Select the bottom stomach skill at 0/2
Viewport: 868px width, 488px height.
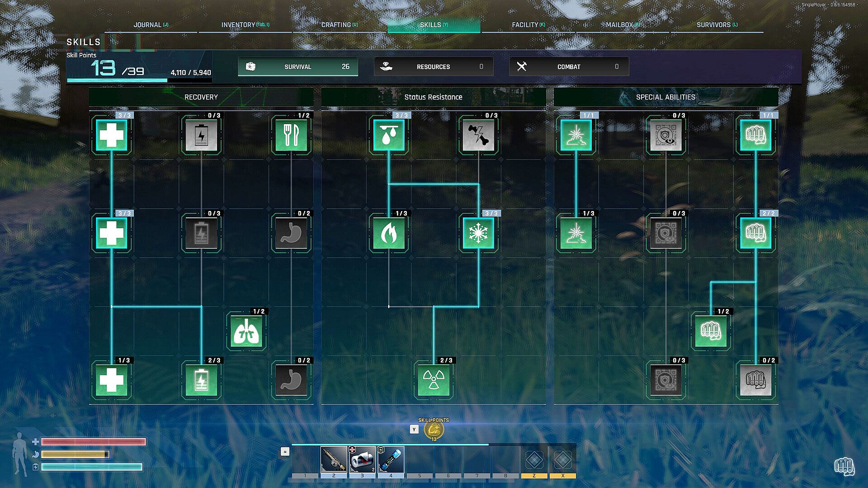click(x=291, y=380)
